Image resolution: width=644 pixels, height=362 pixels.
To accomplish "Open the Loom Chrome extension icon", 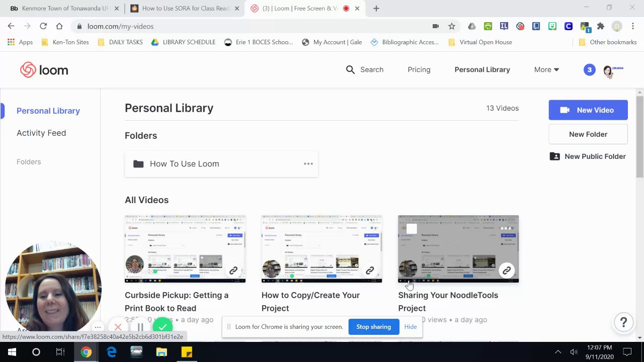I will tap(520, 26).
